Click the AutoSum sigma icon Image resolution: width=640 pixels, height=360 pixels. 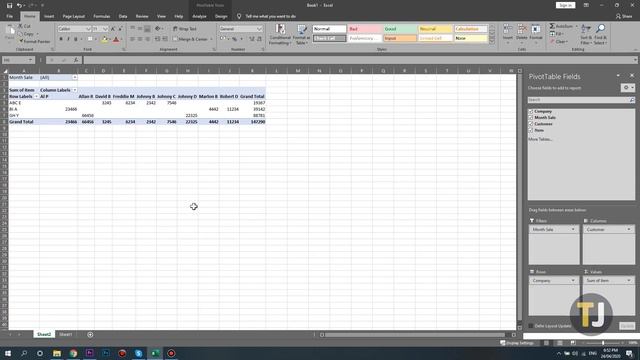point(552,26)
